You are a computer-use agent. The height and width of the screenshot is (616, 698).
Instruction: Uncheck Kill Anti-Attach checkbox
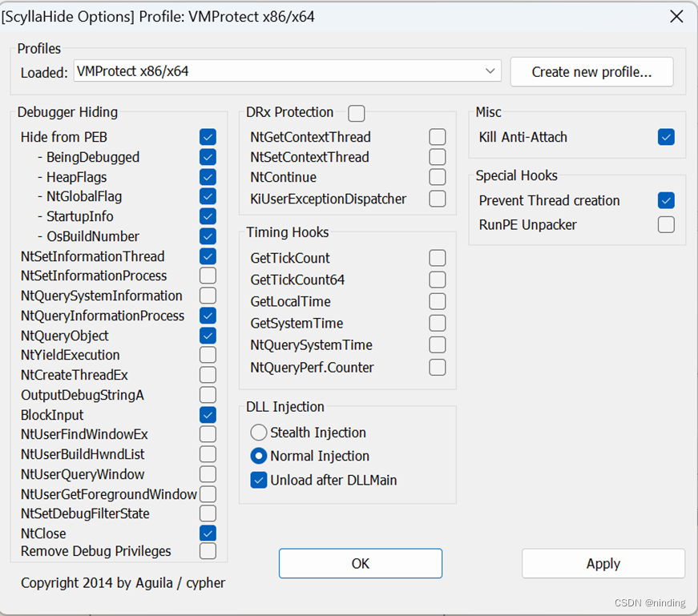[x=667, y=137]
